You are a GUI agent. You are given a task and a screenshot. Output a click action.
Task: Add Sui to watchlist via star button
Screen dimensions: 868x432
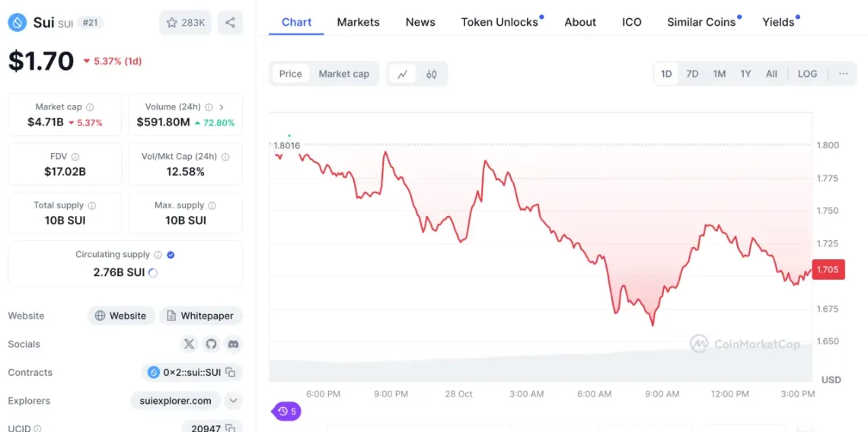(186, 23)
